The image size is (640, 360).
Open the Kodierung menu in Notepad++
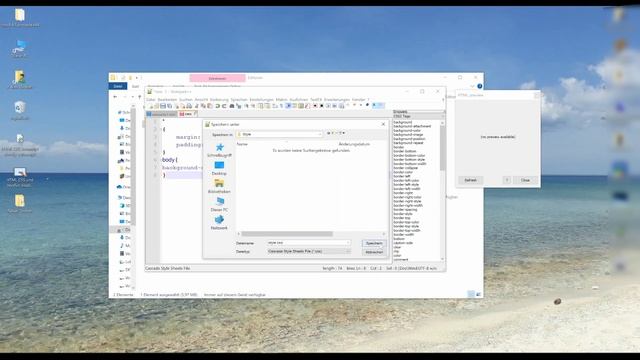coord(219,100)
